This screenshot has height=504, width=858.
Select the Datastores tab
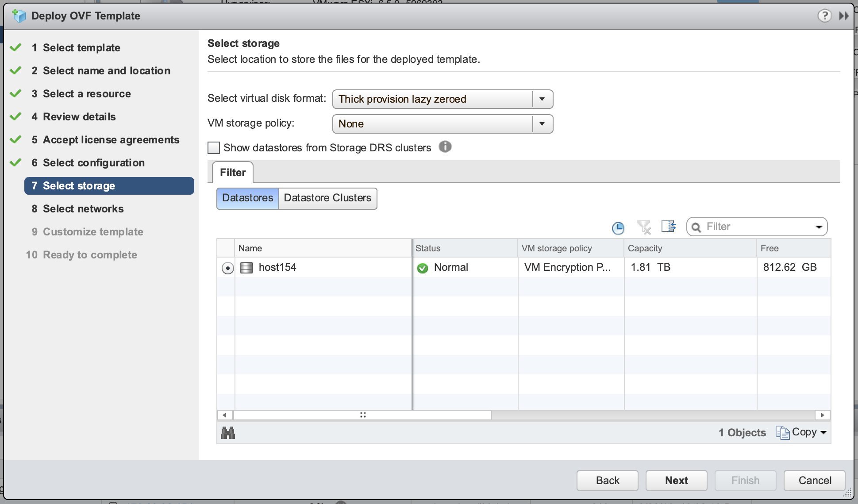click(247, 198)
